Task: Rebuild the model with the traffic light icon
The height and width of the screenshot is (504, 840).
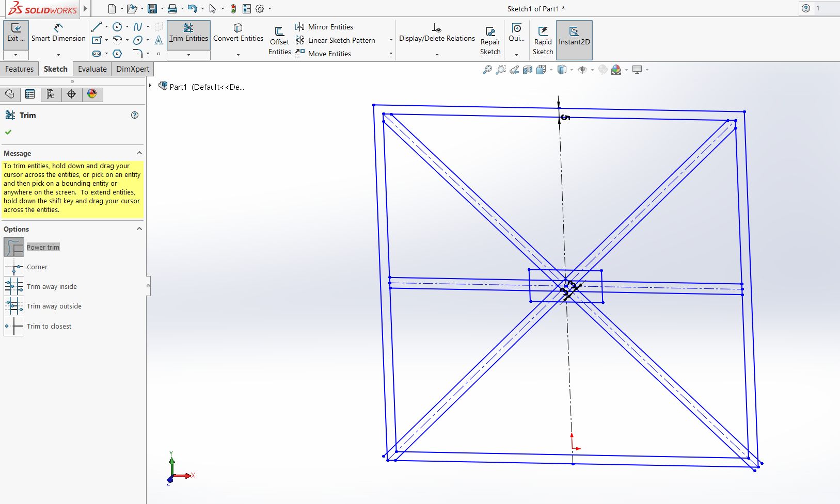Action: click(x=233, y=9)
